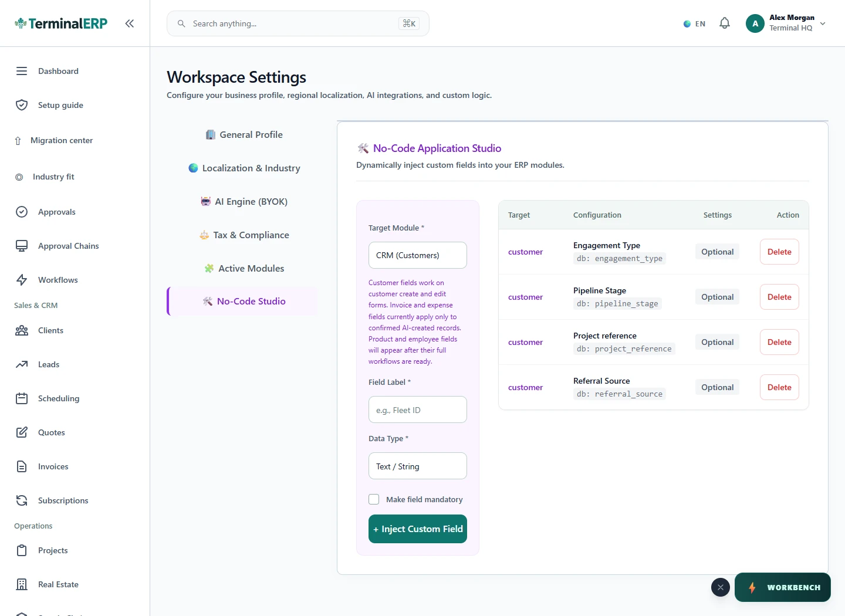Open Clients people icon
The height and width of the screenshot is (616, 845).
pos(22,330)
